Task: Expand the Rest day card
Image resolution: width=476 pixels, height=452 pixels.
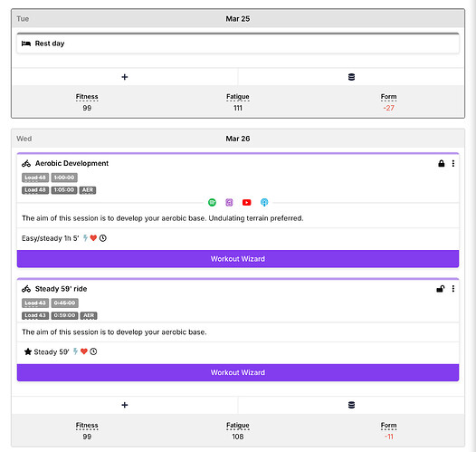Action: click(238, 43)
